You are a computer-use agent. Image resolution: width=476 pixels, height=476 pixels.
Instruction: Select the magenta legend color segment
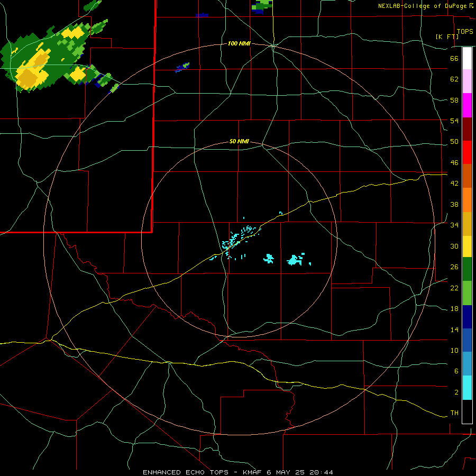point(467,105)
